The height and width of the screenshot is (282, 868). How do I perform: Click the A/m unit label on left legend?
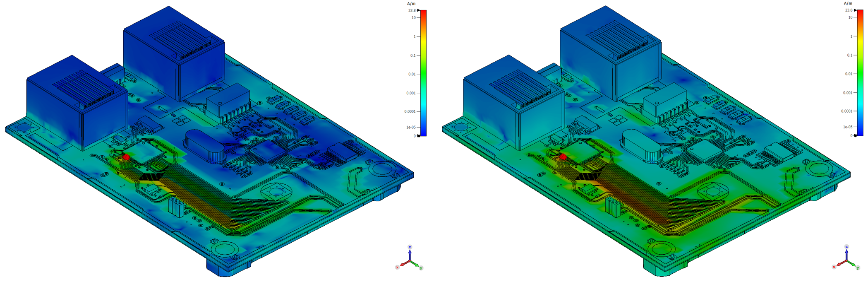click(x=411, y=4)
